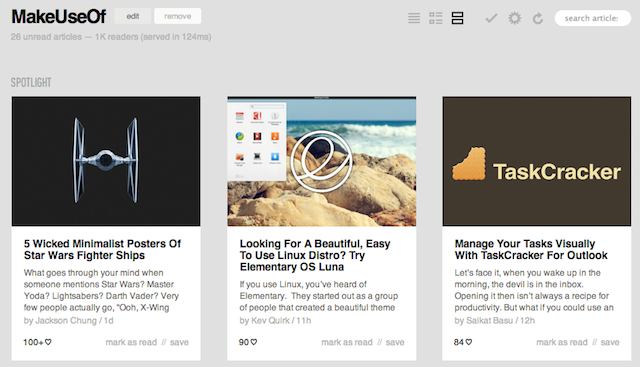Click the '26 unread articles' status text
640x367 pixels.
click(x=46, y=37)
